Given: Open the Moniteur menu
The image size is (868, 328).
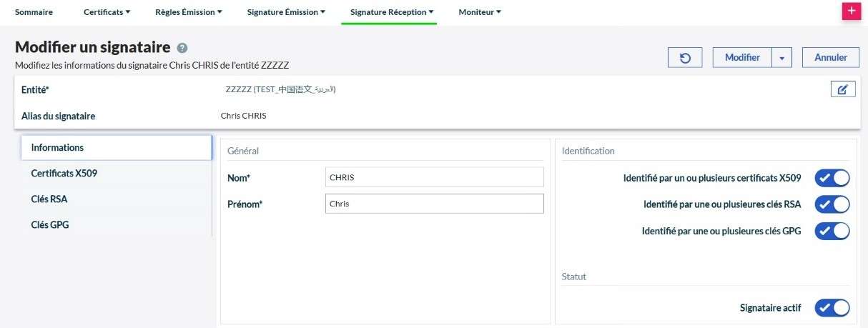Looking at the screenshot, I should (x=480, y=12).
